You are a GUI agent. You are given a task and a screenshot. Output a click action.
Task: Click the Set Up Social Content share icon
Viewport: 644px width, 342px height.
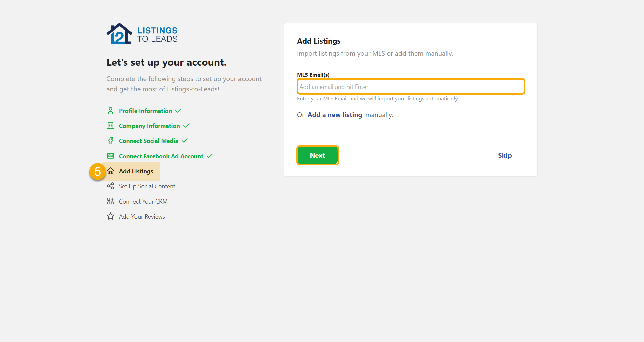click(x=111, y=186)
